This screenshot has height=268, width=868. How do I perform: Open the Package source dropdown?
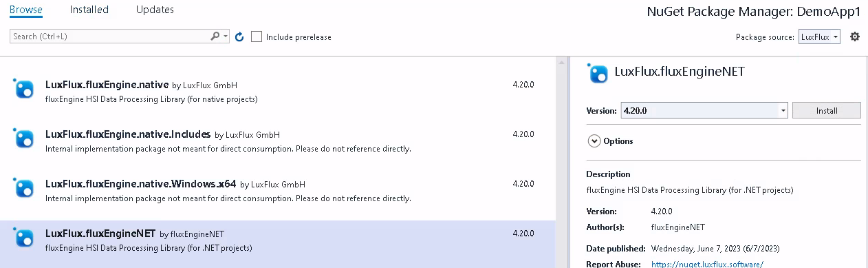tap(819, 37)
